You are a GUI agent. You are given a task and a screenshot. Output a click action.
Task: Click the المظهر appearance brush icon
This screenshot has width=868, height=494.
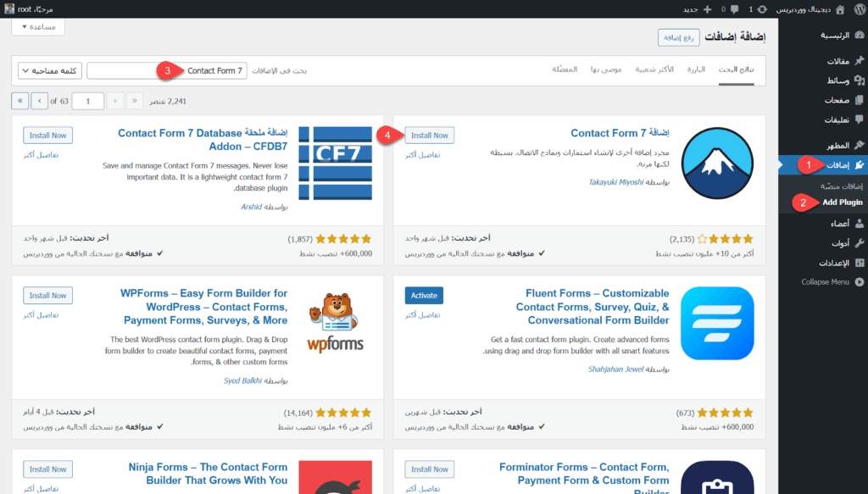pyautogui.click(x=860, y=145)
